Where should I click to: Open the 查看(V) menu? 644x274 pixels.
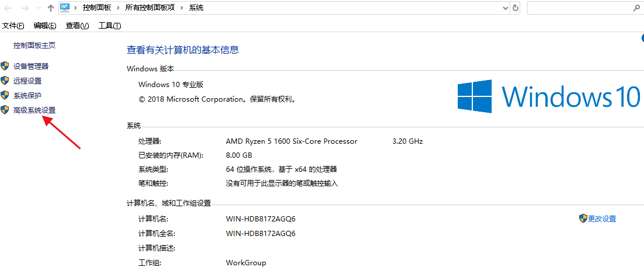77,26
